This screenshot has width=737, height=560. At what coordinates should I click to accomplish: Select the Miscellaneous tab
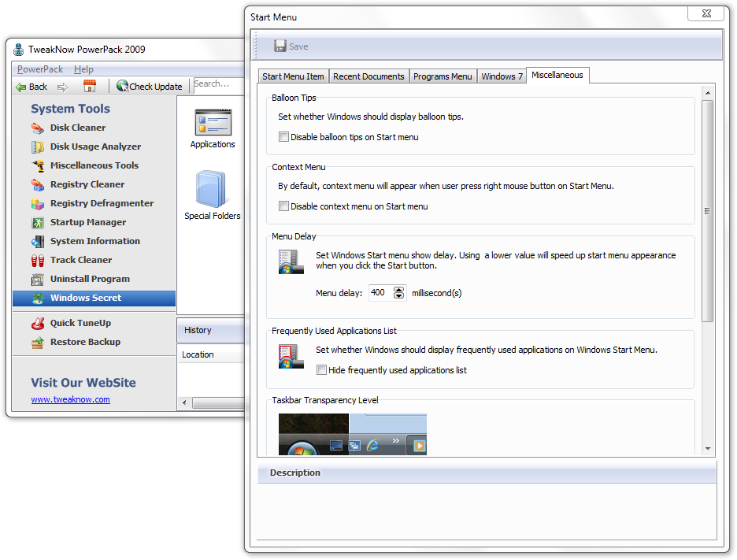pyautogui.click(x=557, y=75)
